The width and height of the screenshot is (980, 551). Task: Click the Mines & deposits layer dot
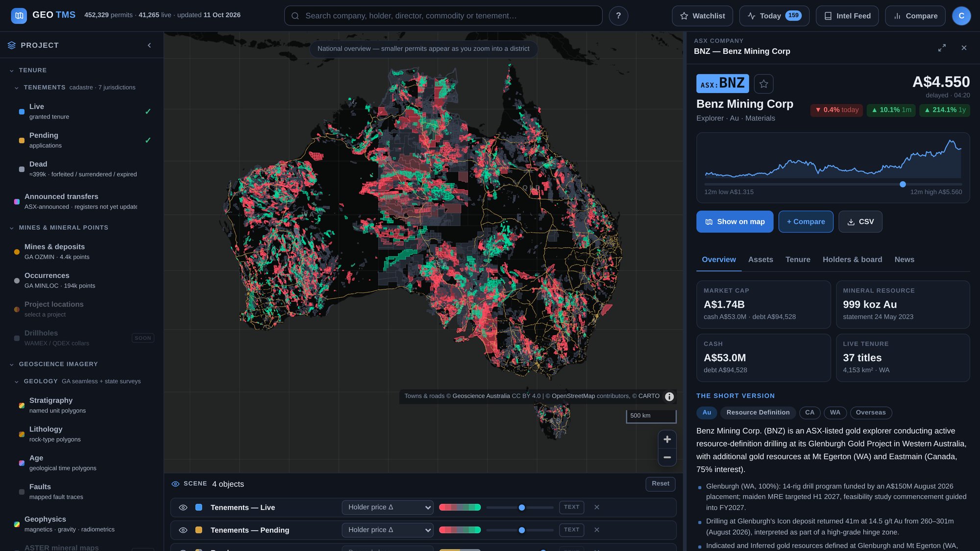17,252
